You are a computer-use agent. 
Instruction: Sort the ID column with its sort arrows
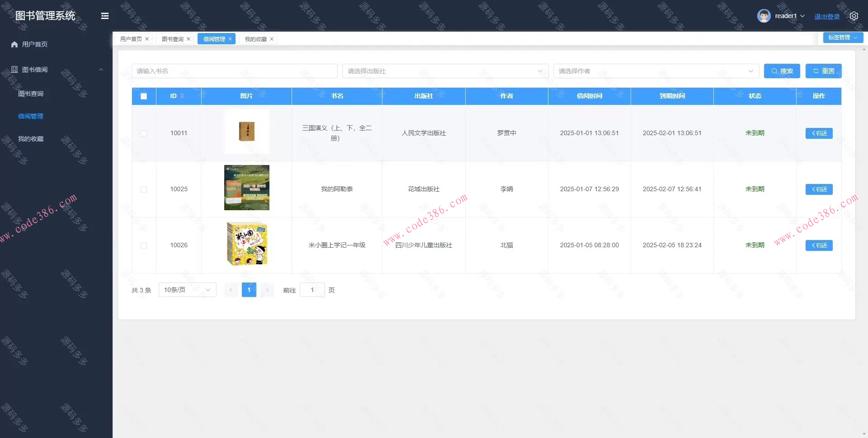182,96
